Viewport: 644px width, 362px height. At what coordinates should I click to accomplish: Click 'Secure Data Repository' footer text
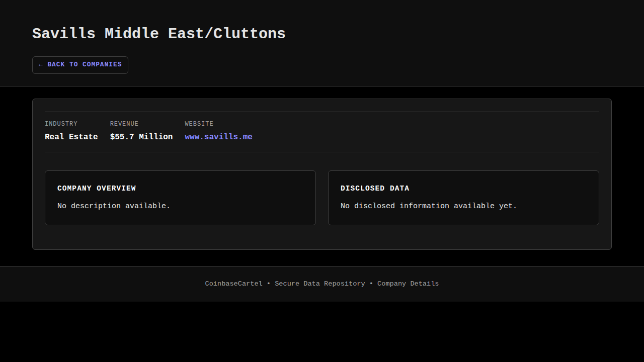point(320,284)
